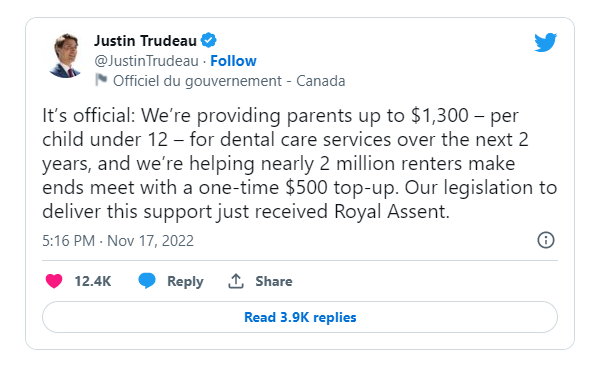The height and width of the screenshot is (367, 601).
Task: Click the 'Royal Assent' phrase in the tweet
Action: [391, 211]
